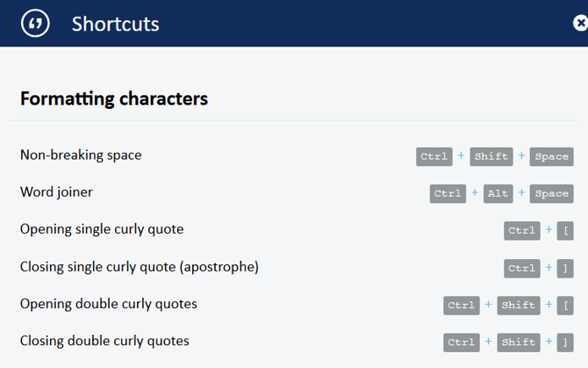Close the Shortcuts panel
Viewport: 588px width, 368px height.
(579, 24)
